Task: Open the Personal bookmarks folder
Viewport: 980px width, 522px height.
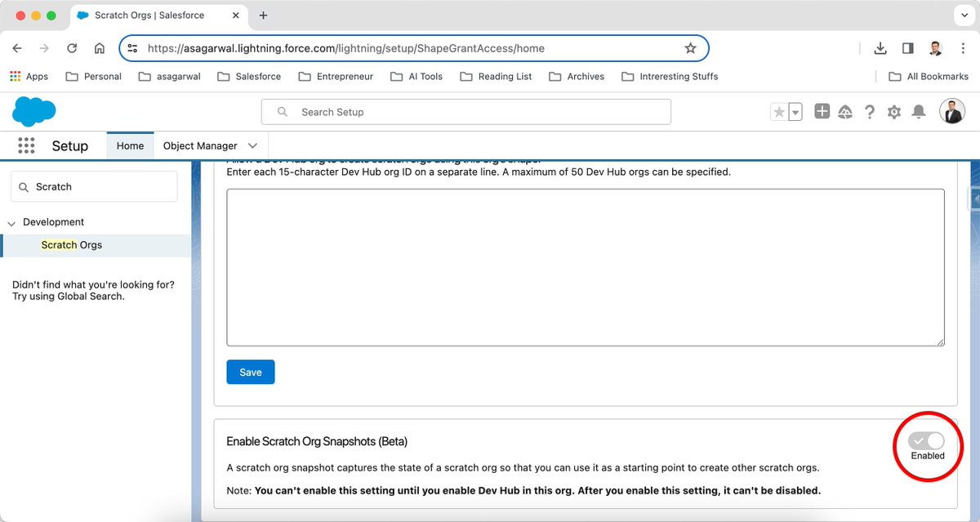Action: pos(93,76)
